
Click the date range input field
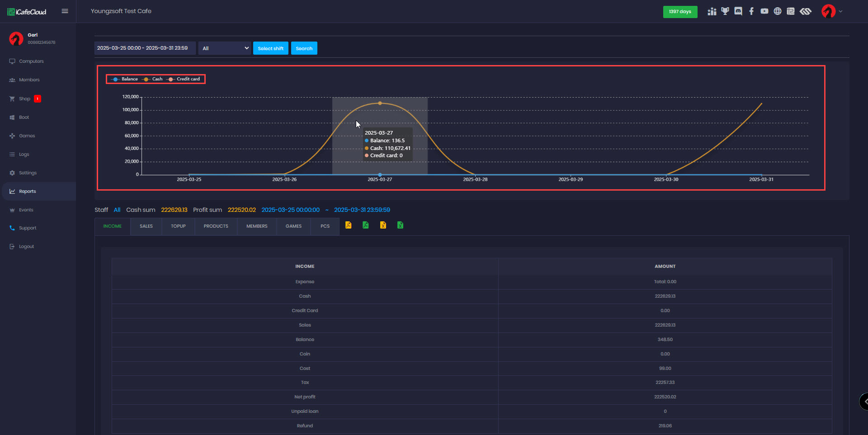click(x=145, y=48)
